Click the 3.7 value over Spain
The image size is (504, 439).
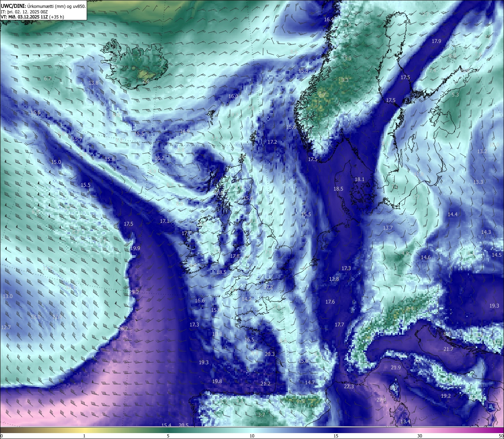tap(261, 415)
